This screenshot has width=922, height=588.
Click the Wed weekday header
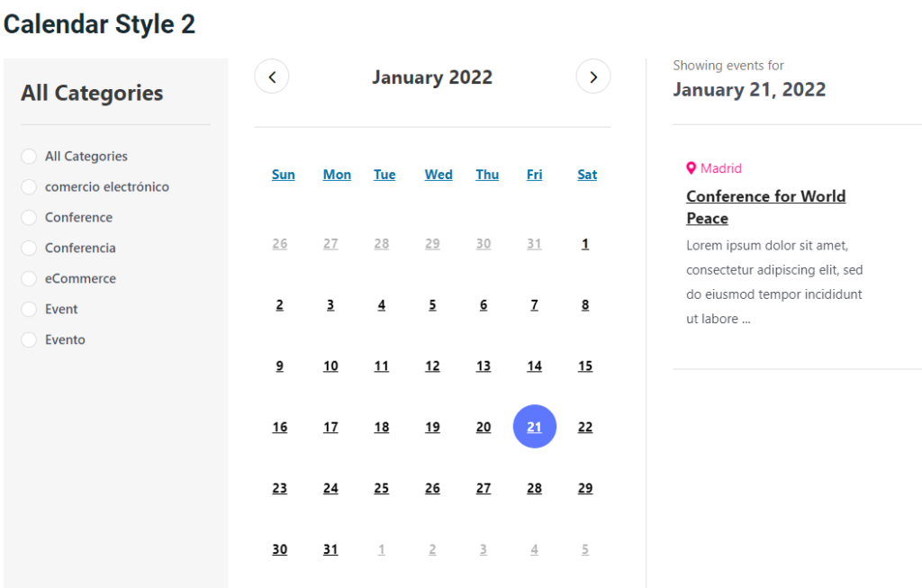pyautogui.click(x=438, y=175)
